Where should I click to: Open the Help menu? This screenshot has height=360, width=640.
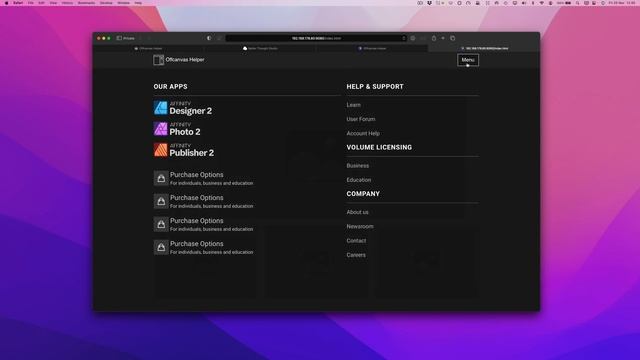tap(138, 3)
